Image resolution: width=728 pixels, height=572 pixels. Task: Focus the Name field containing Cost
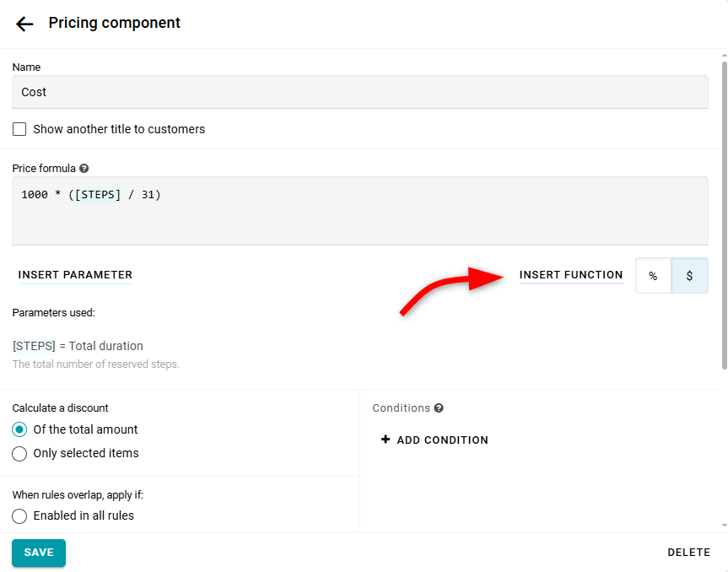click(360, 92)
